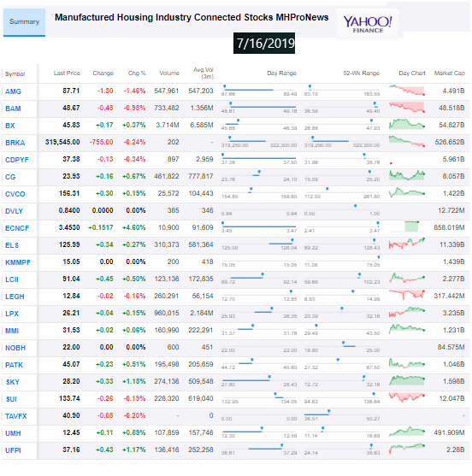The height and width of the screenshot is (476, 472).
Task: Sort by Day Chart column header
Action: [412, 73]
